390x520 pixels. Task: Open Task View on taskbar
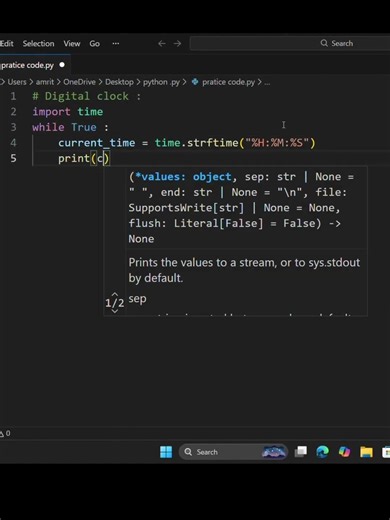[301, 452]
